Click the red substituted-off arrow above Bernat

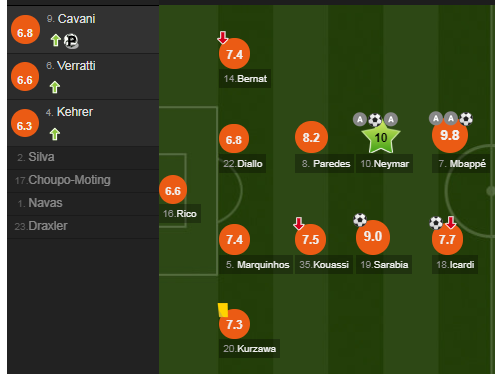tap(223, 37)
